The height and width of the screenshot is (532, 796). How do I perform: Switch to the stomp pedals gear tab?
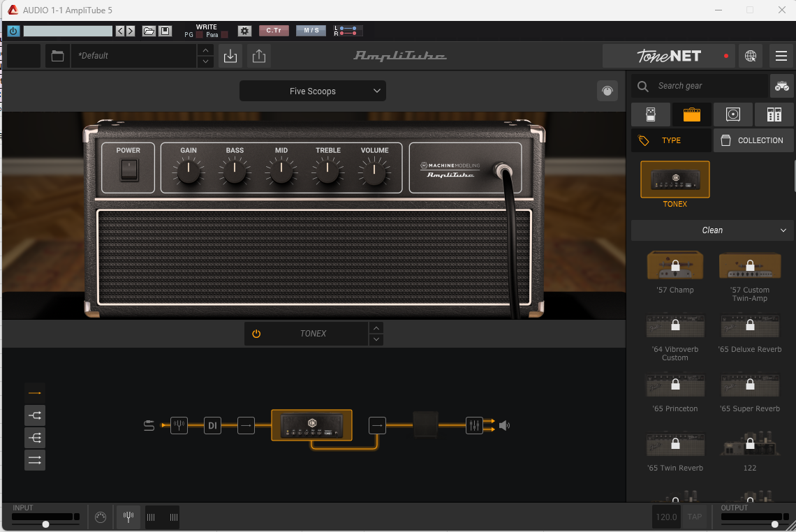(x=651, y=114)
